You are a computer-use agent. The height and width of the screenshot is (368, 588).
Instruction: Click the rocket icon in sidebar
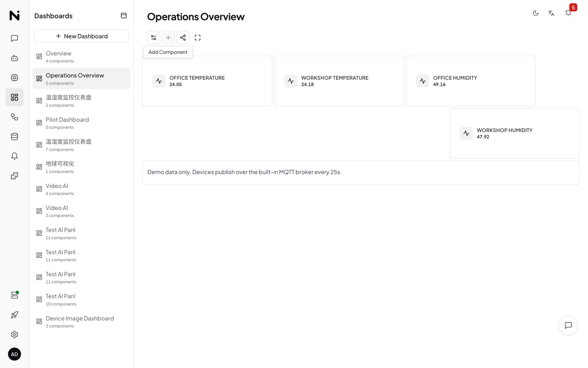14,315
